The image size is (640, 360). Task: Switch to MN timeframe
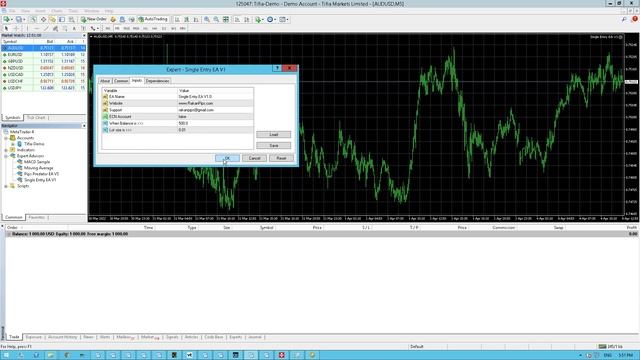point(183,29)
